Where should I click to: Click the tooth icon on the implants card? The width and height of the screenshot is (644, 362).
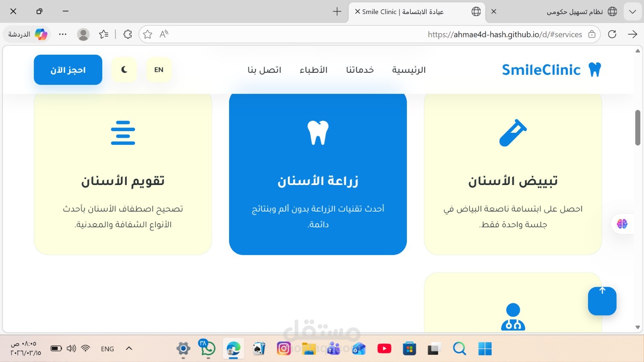pos(318,133)
